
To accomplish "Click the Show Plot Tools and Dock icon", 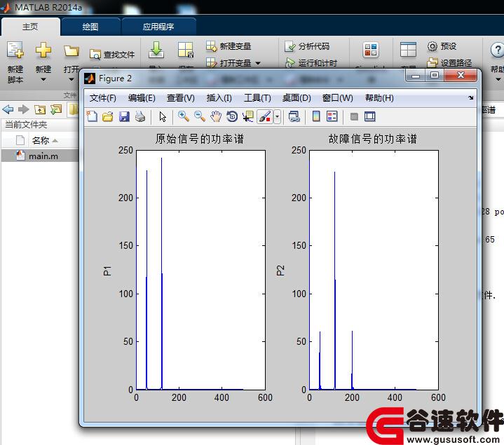I will click(x=370, y=116).
